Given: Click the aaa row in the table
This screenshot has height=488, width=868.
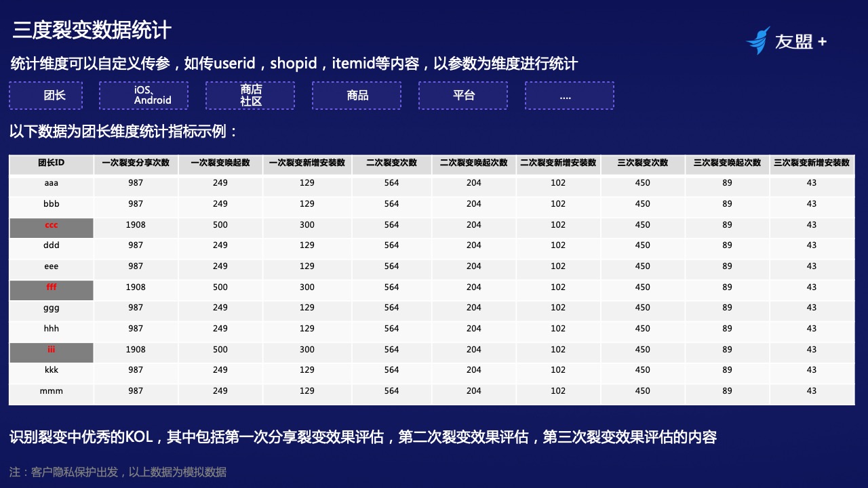Looking at the screenshot, I should 51,183.
